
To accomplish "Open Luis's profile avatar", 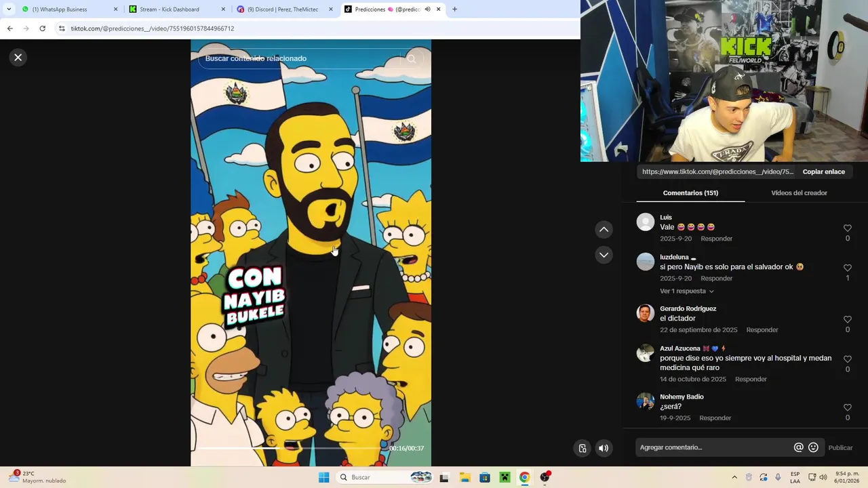I will click(646, 222).
